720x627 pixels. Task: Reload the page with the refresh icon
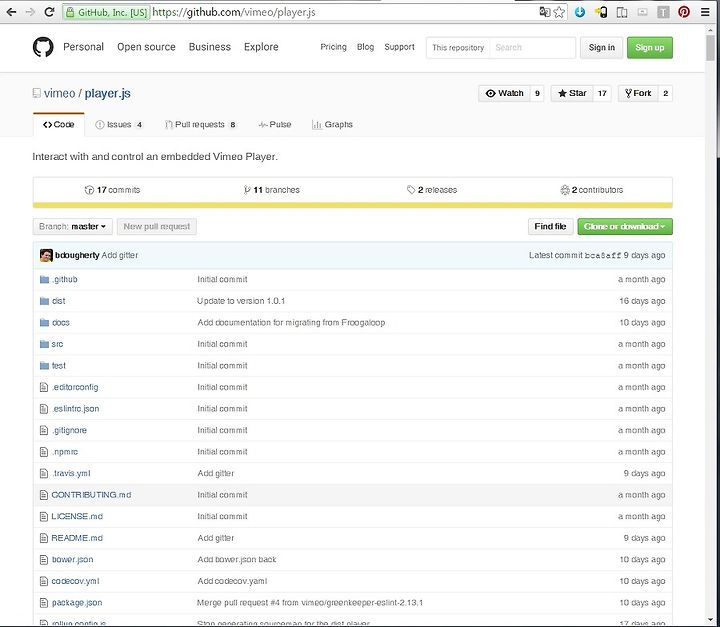click(x=49, y=12)
